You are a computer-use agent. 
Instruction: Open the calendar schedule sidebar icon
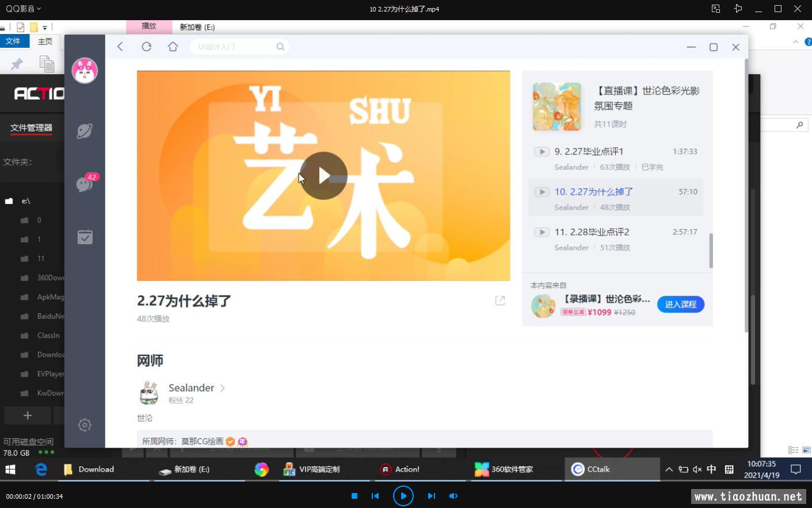tap(85, 237)
